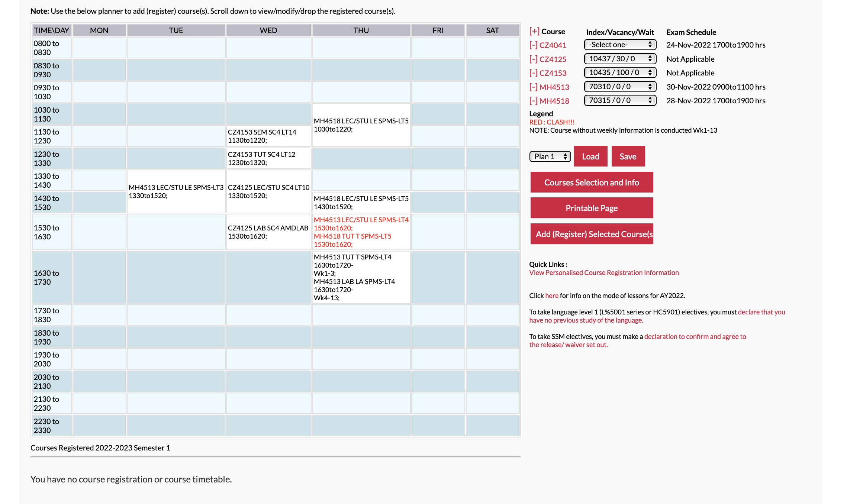Remove CZ4153 using its [-] icon
Image resolution: width=847 pixels, height=504 pixels.
[533, 73]
